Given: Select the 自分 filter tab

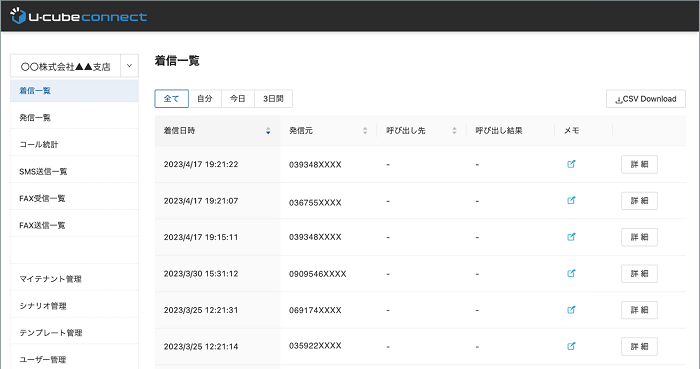Looking at the screenshot, I should click(205, 99).
